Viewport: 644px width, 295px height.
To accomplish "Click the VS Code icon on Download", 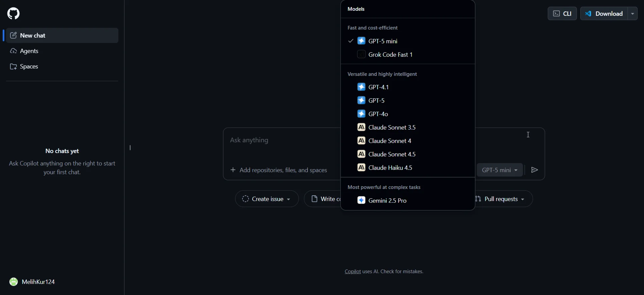I will click(x=588, y=13).
